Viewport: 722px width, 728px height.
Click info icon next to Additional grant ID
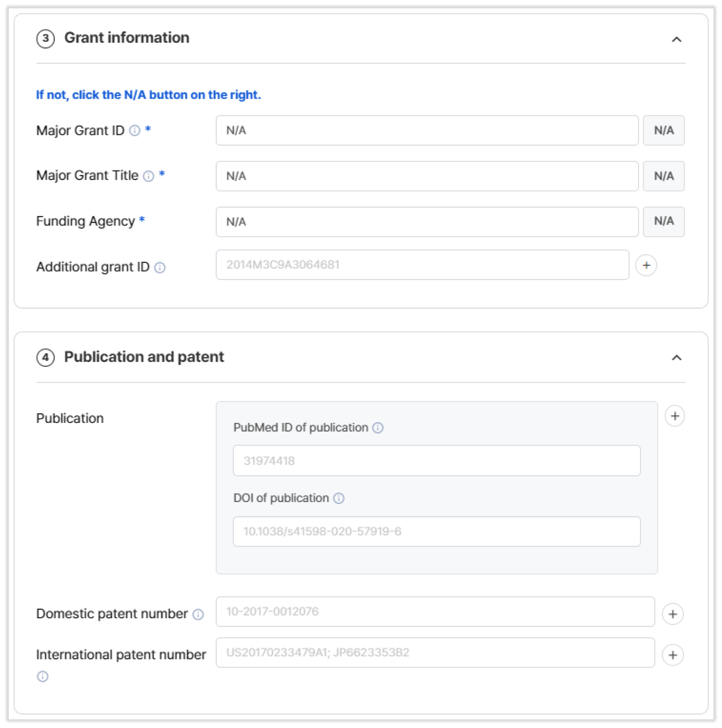[x=160, y=268]
